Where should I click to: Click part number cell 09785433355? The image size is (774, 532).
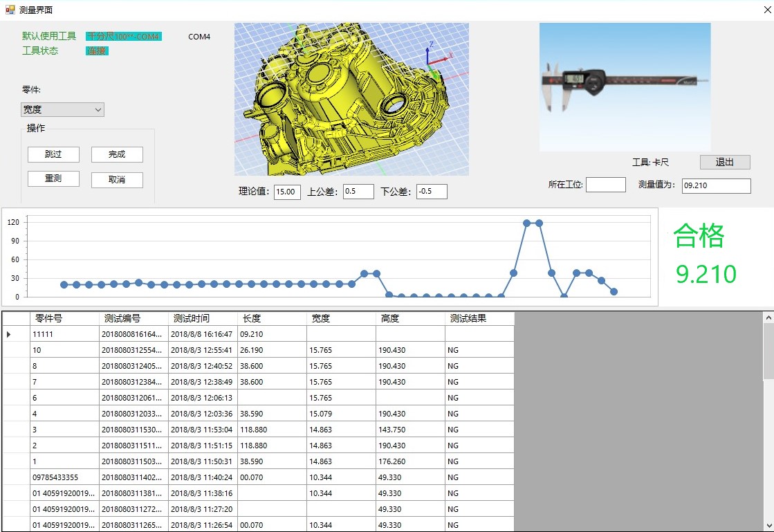(x=64, y=477)
